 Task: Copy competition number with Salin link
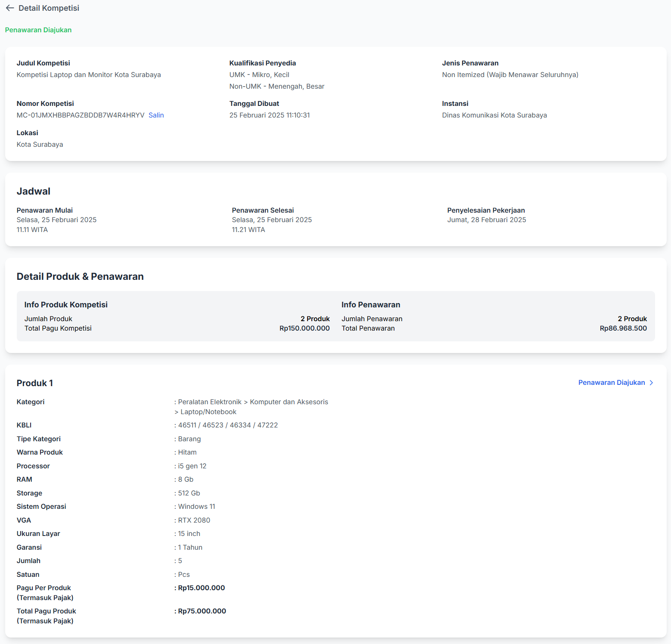pos(156,115)
